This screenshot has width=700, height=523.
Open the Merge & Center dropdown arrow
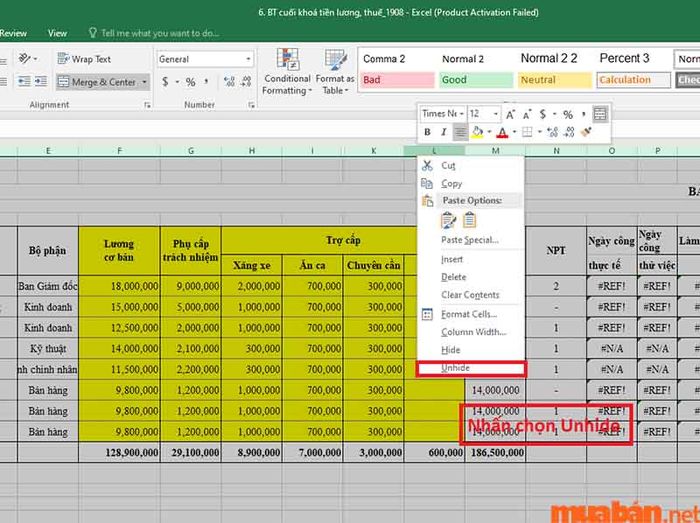click(144, 82)
